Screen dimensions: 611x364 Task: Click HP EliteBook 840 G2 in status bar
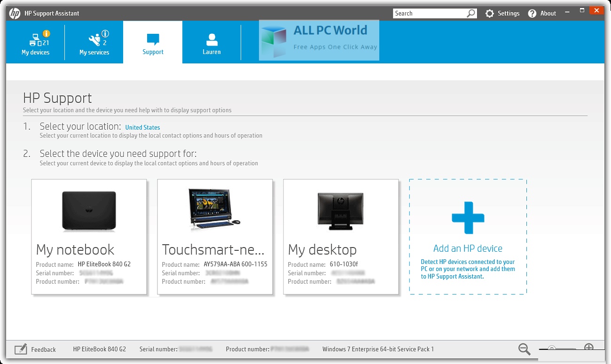(100, 349)
